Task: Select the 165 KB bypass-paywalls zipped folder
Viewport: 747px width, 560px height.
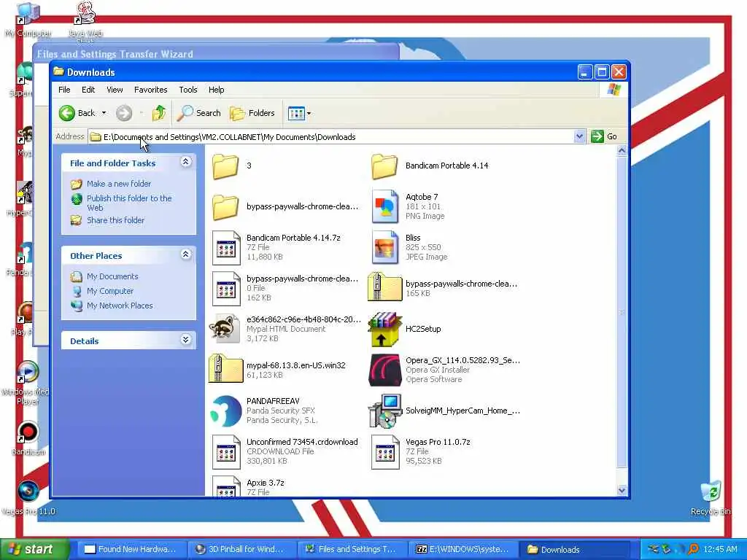Action: [385, 287]
